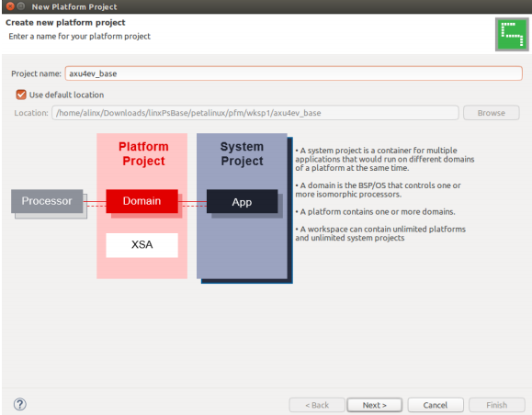
Task: Click the Project name input field
Action: [293, 73]
